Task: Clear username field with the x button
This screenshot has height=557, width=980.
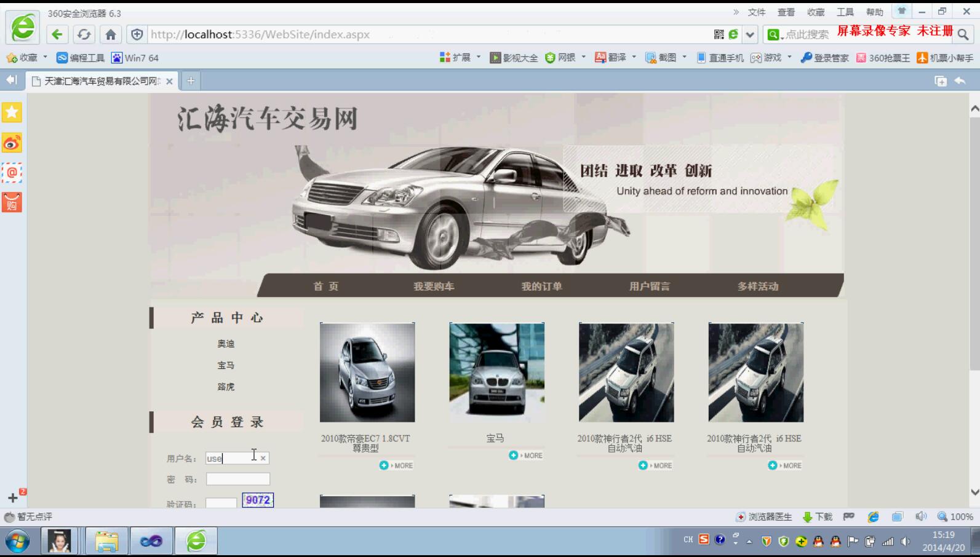Action: [x=263, y=458]
